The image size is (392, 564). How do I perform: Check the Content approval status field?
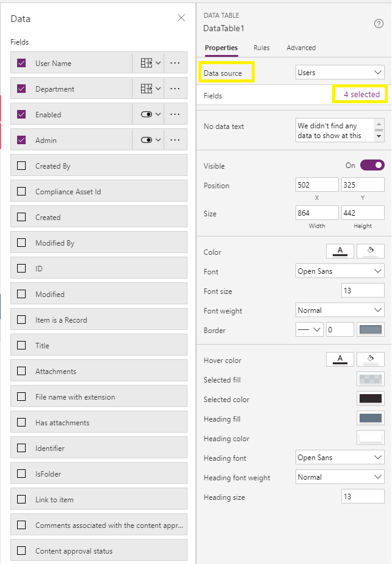(21, 551)
